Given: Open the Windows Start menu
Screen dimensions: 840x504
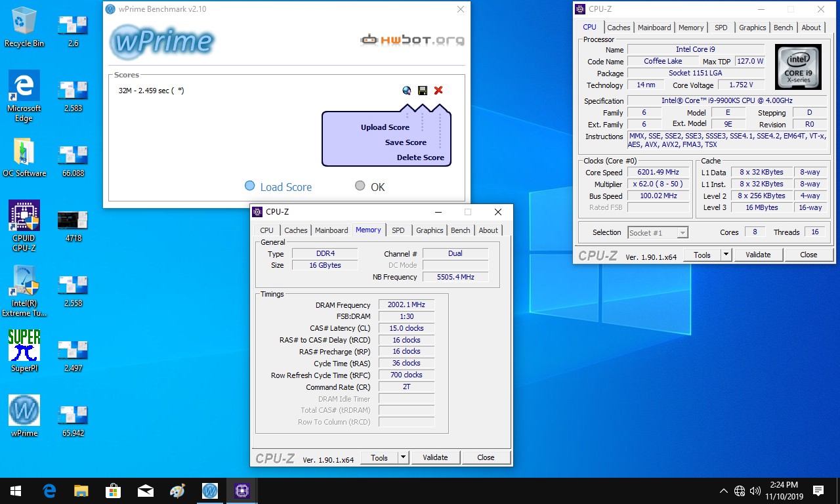Looking at the screenshot, I should (x=16, y=491).
